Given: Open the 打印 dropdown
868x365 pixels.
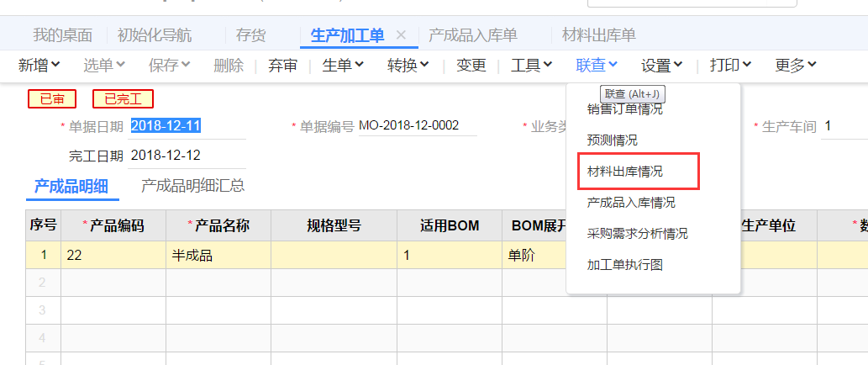Looking at the screenshot, I should 729,65.
